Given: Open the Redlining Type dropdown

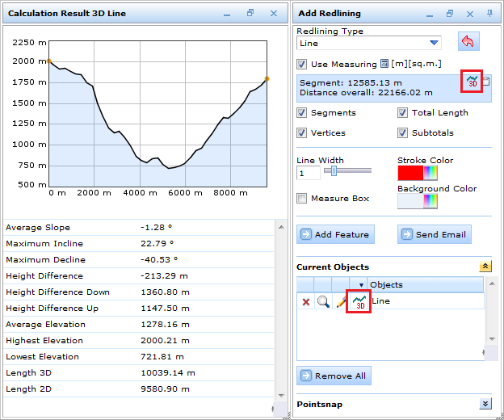Looking at the screenshot, I should [x=435, y=44].
